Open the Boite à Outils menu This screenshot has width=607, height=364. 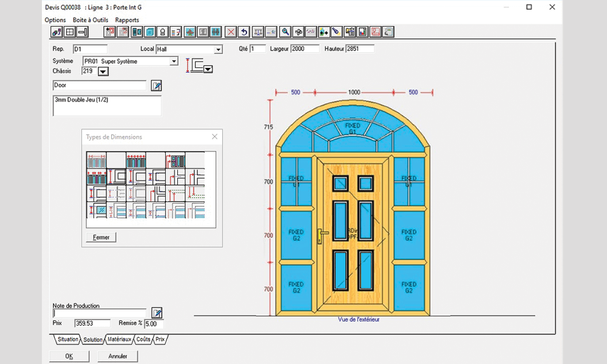tap(90, 20)
